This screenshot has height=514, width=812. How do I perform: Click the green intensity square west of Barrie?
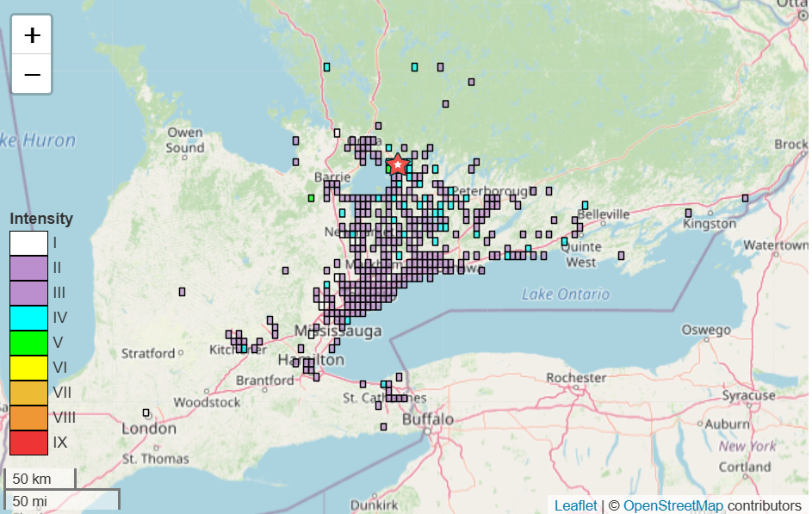pos(311,198)
